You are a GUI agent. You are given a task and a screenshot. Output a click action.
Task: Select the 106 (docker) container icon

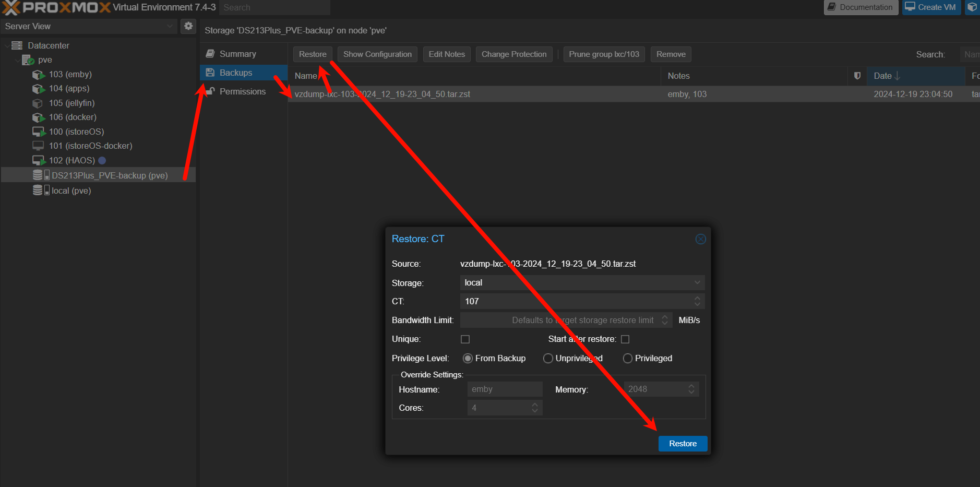tap(39, 117)
